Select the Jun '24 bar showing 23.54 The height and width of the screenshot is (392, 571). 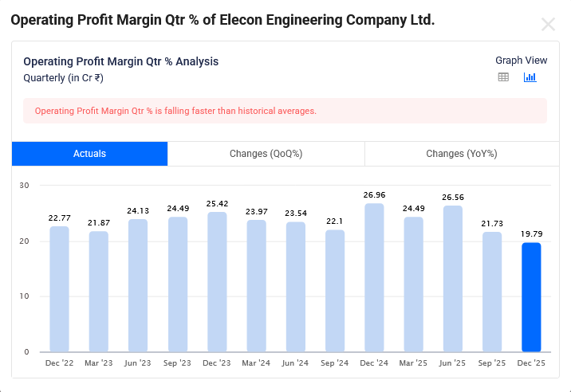tap(295, 287)
